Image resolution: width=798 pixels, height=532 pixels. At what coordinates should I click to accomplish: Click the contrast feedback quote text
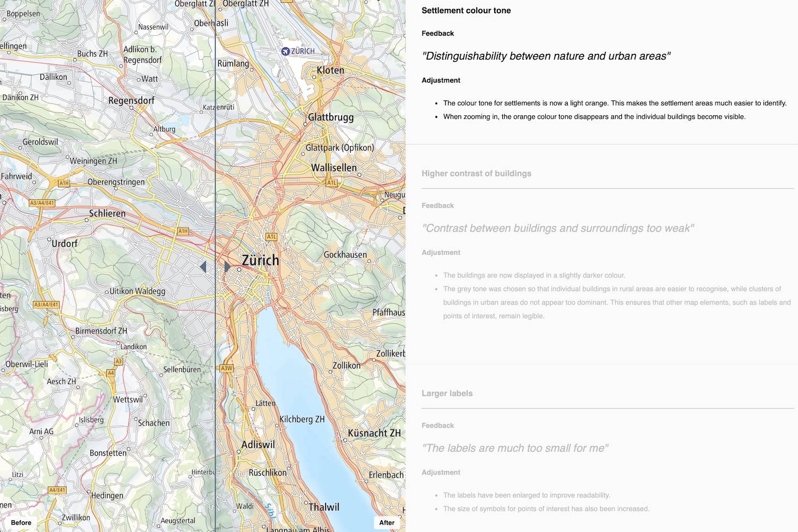click(558, 228)
